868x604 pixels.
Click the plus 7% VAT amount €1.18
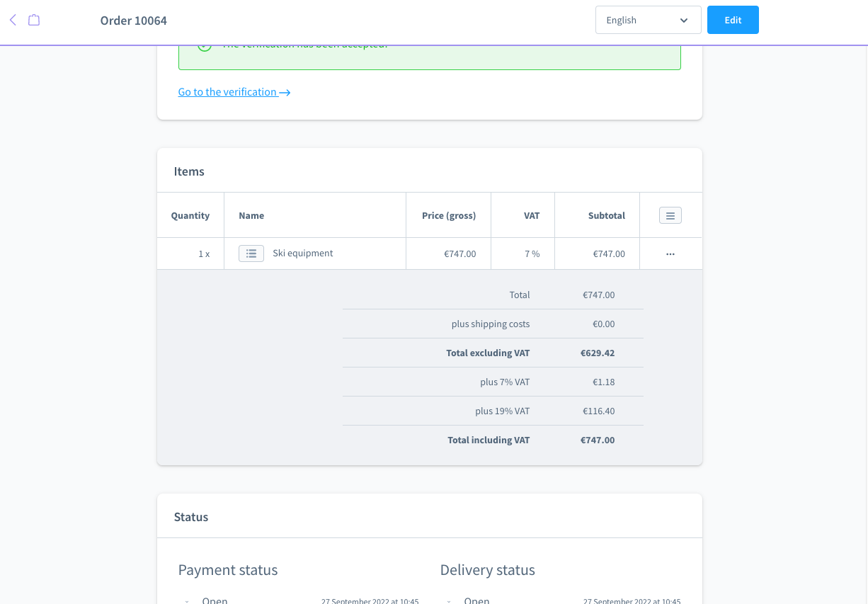604,382
